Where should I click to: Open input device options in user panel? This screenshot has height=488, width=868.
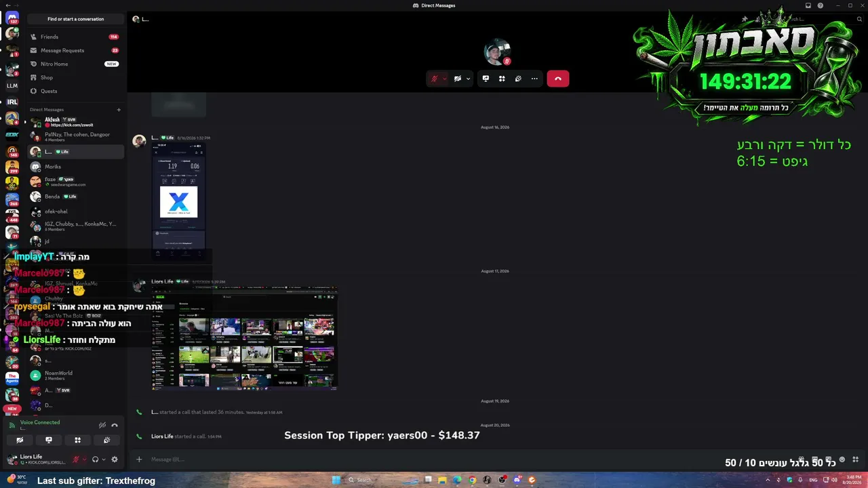[84, 460]
